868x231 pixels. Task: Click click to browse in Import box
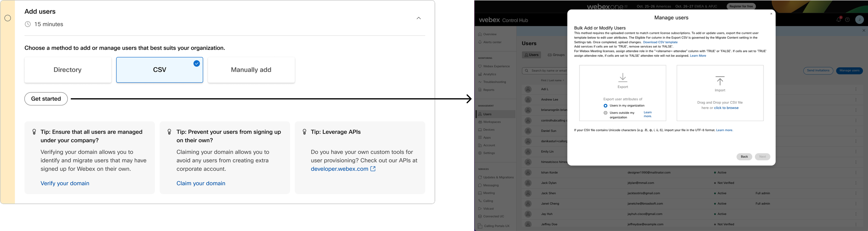click(x=726, y=108)
